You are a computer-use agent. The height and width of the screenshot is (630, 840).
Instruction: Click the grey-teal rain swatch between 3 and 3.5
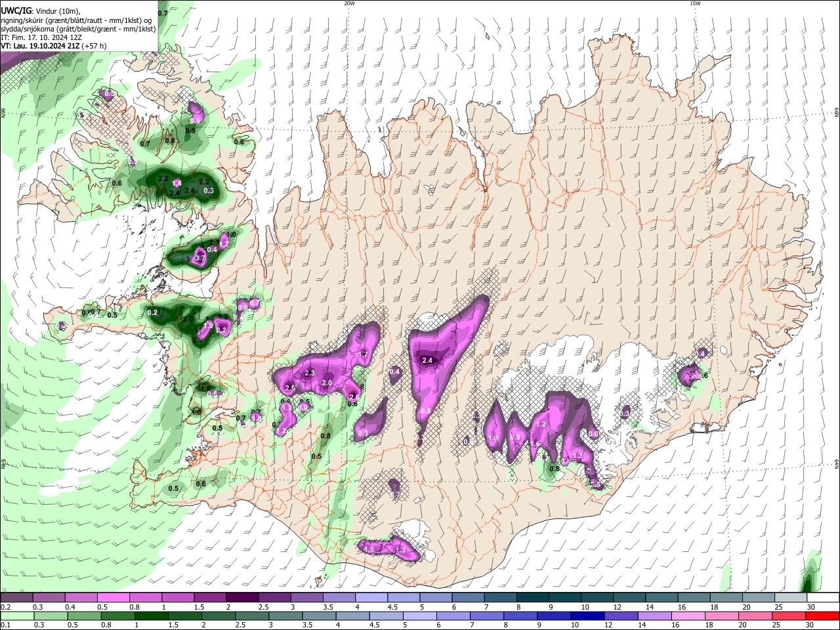point(285,616)
